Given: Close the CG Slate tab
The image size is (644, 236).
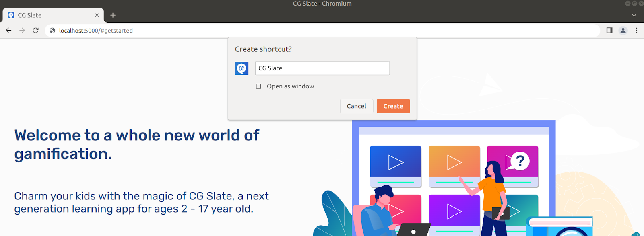Looking at the screenshot, I should pyautogui.click(x=97, y=15).
